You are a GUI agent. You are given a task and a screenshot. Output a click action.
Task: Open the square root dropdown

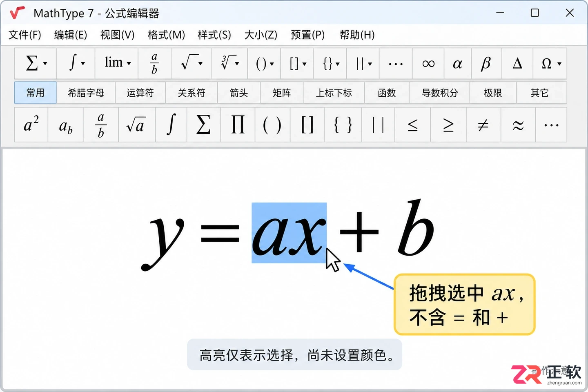click(x=192, y=63)
